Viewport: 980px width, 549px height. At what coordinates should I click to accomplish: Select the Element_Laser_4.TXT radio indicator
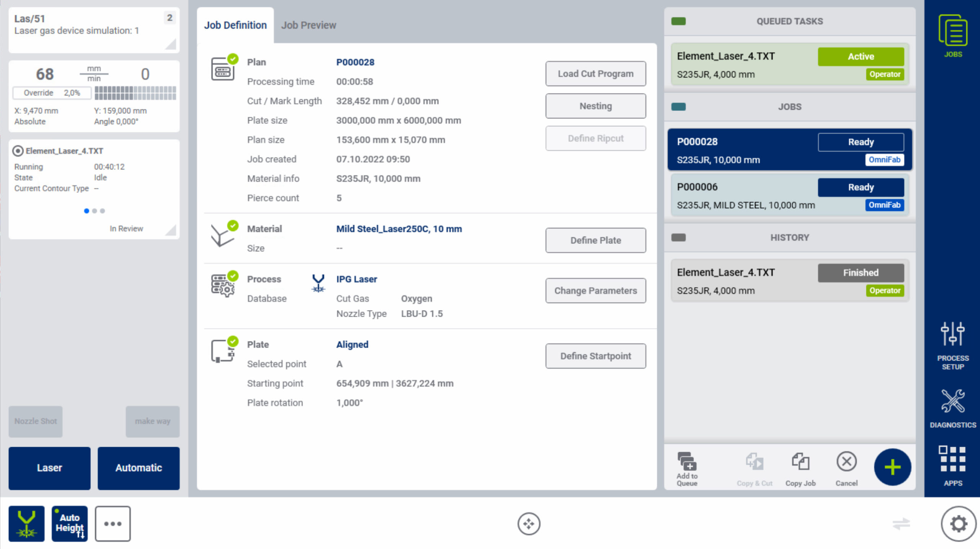click(18, 151)
